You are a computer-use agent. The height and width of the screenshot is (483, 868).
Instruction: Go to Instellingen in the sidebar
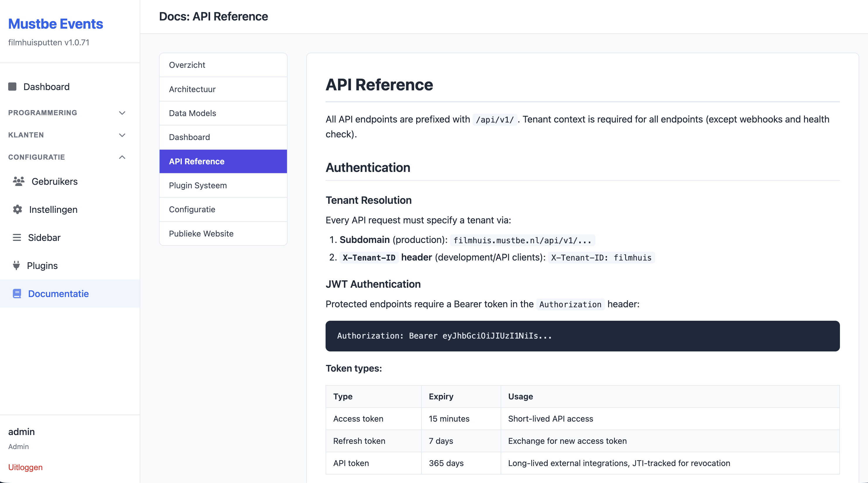click(70, 209)
